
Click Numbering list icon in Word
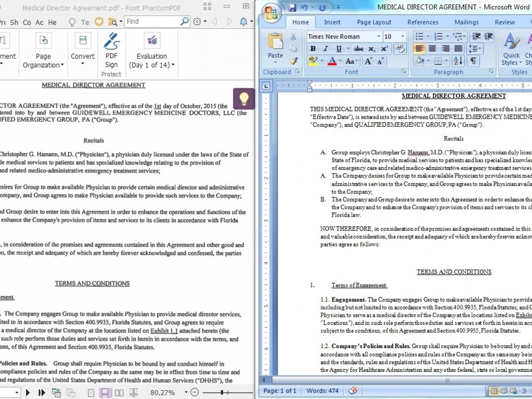pyautogui.click(x=438, y=36)
